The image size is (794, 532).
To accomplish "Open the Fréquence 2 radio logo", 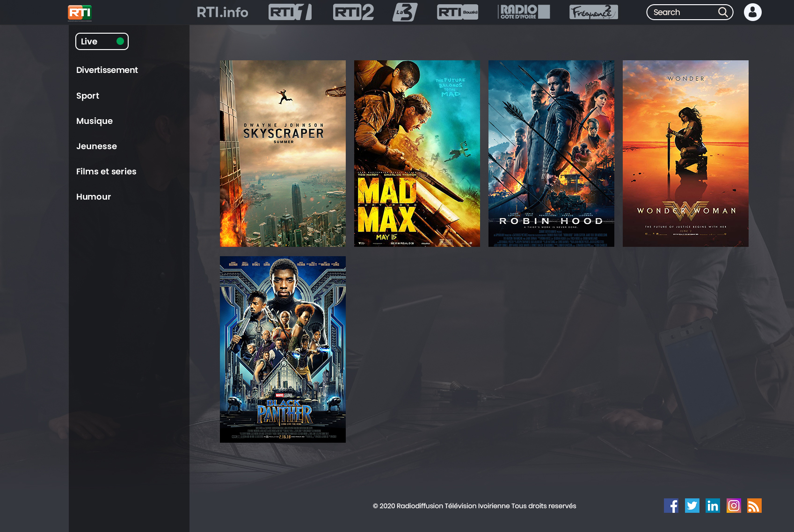I will [x=594, y=12].
